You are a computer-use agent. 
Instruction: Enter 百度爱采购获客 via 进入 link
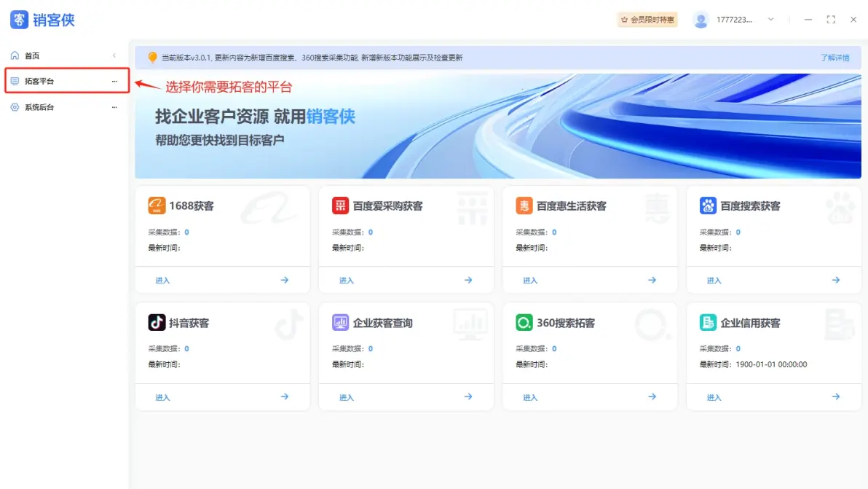346,281
